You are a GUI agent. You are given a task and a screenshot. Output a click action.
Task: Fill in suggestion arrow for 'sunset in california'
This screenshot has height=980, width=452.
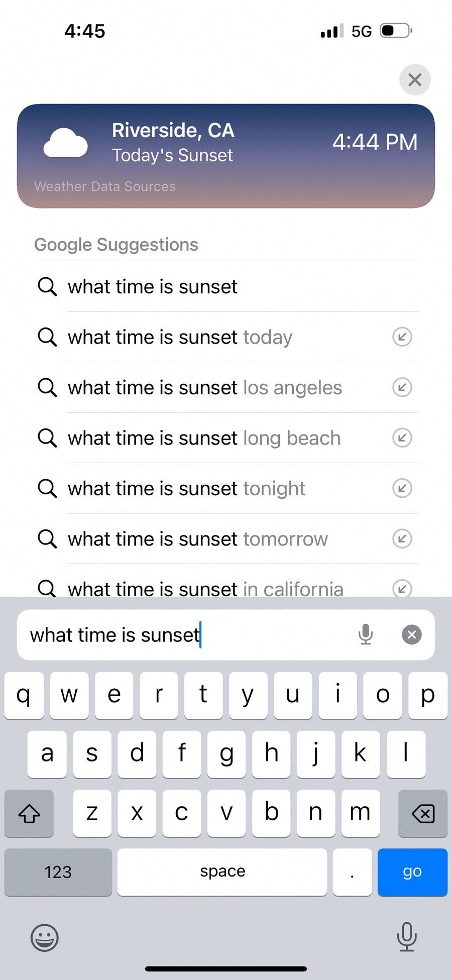tap(402, 588)
